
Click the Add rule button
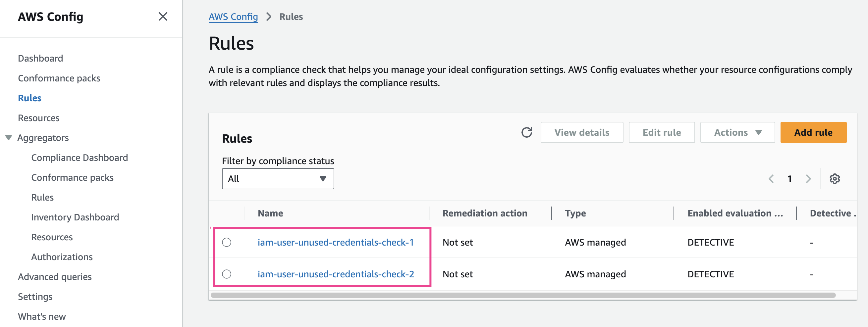813,132
